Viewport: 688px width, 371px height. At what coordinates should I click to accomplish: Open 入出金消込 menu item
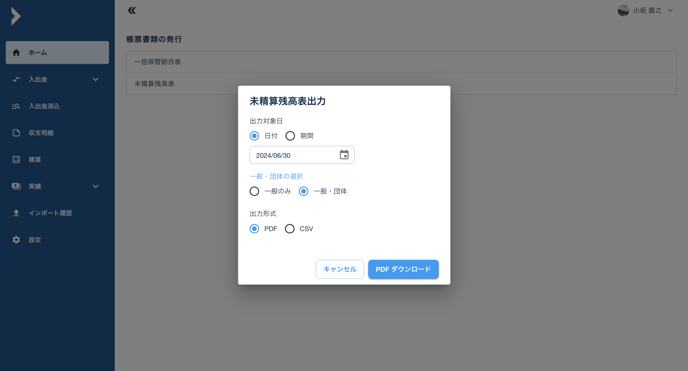pyautogui.click(x=57, y=106)
